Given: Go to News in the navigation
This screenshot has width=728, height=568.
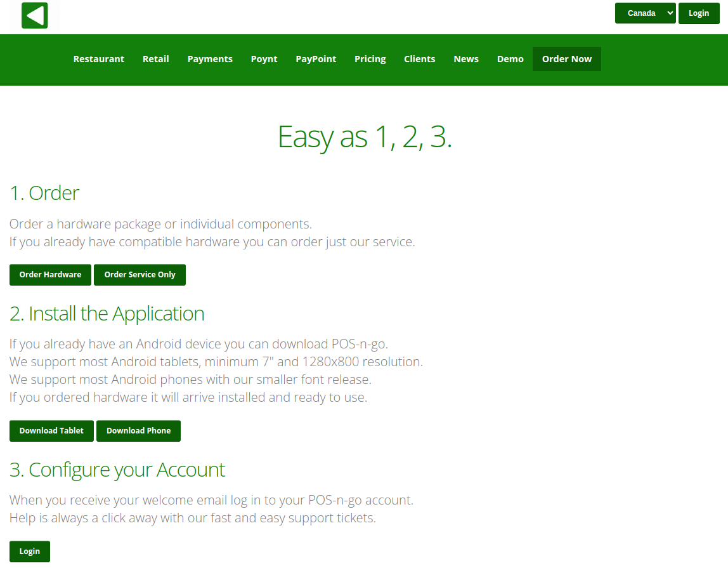Looking at the screenshot, I should pos(465,59).
